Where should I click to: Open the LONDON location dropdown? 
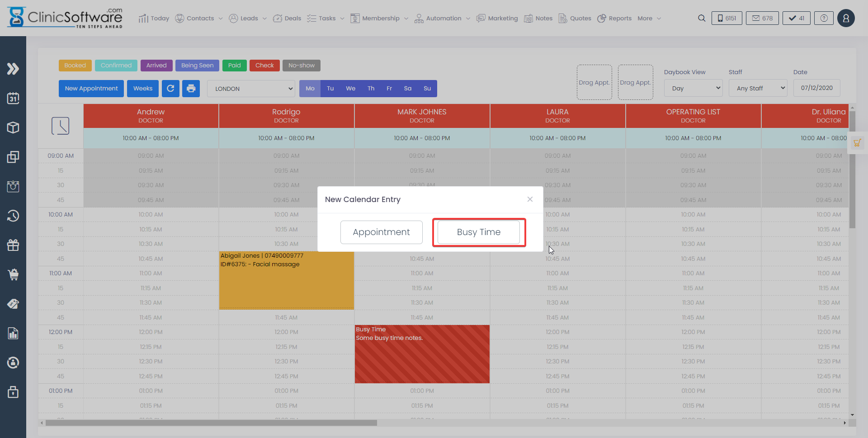pyautogui.click(x=251, y=89)
